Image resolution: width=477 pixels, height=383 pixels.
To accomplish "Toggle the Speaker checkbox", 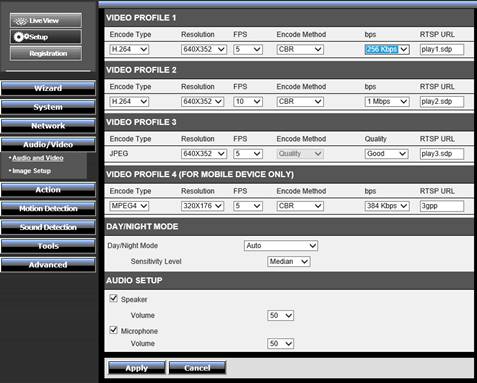I will click(114, 298).
